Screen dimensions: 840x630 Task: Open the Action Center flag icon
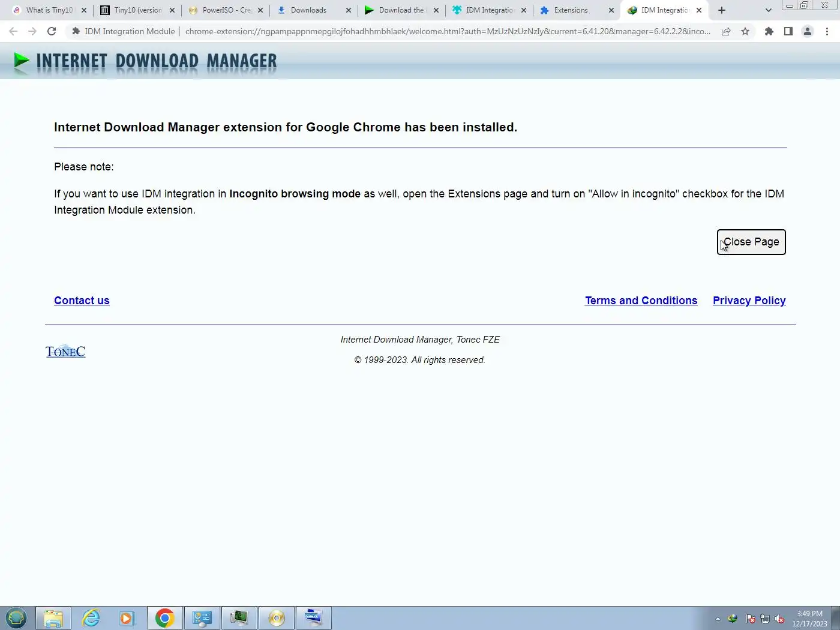(750, 619)
